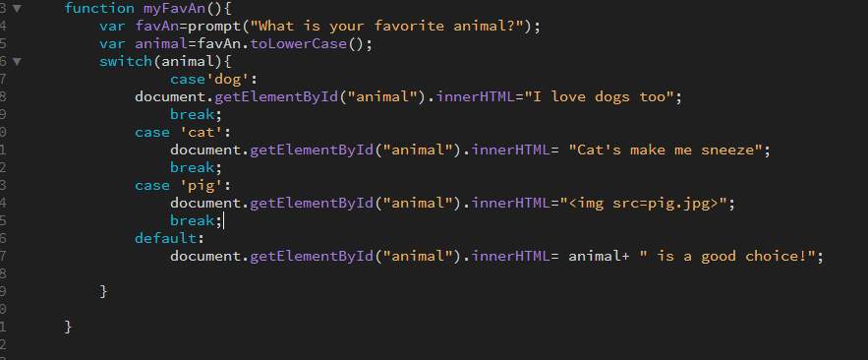Screen dimensions: 868x360
Task: Click the default keyword
Action: tap(165, 239)
